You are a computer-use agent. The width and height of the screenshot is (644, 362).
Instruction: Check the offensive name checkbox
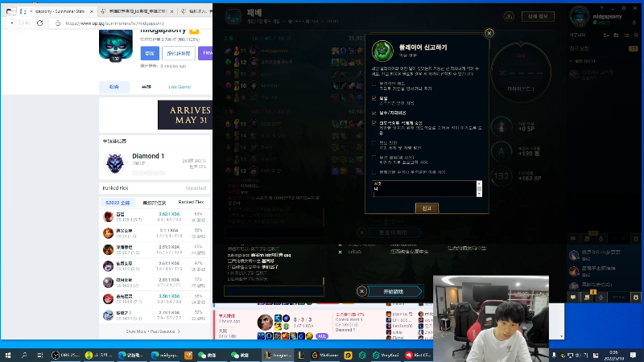tap(374, 172)
